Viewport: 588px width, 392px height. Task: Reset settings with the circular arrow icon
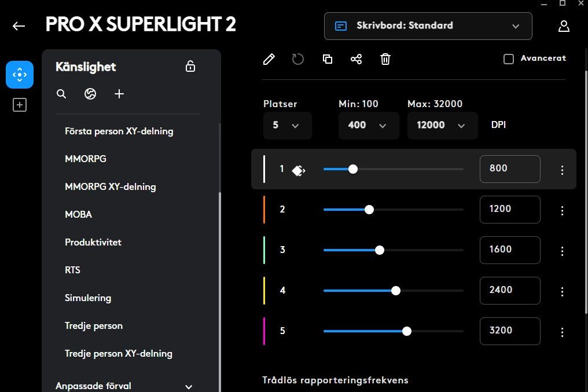click(x=297, y=59)
